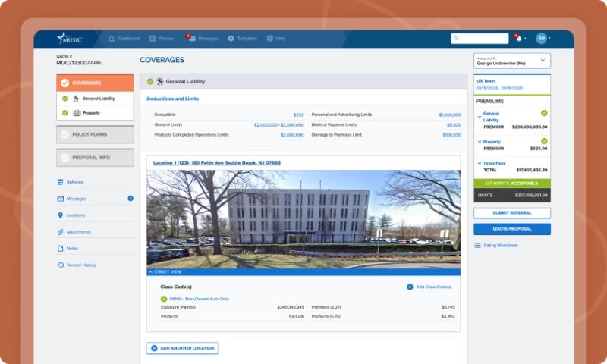Open Notes link in sidebar
The width and height of the screenshot is (607, 364).
pyautogui.click(x=72, y=249)
